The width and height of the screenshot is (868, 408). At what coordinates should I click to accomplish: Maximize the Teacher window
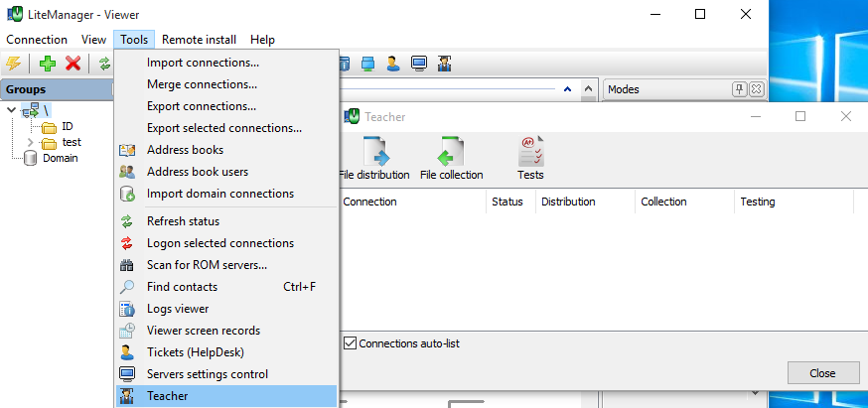(x=799, y=116)
